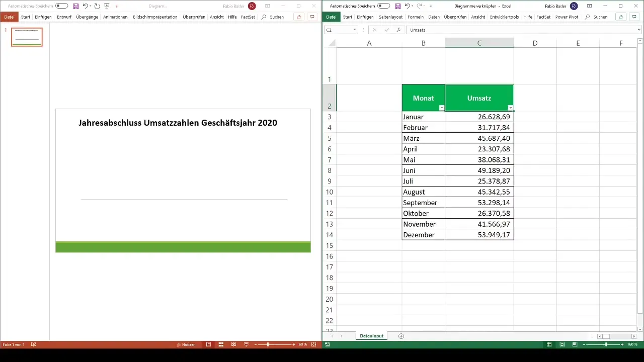Open Insert Function fx button
644x362 pixels.
[x=398, y=30]
